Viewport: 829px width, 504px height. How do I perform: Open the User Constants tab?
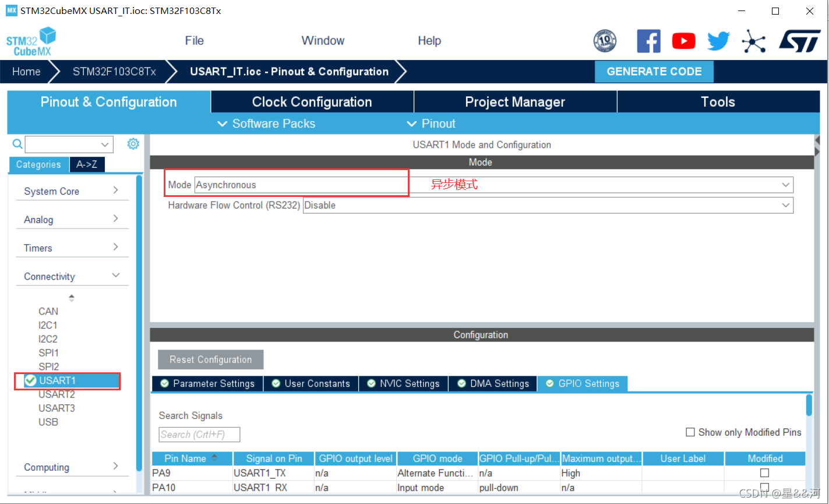coord(311,383)
